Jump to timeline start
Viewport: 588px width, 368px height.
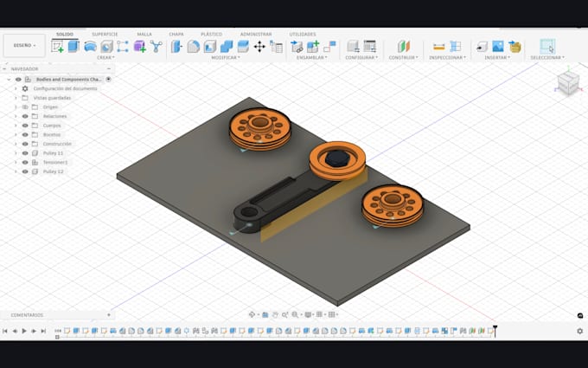coord(5,331)
